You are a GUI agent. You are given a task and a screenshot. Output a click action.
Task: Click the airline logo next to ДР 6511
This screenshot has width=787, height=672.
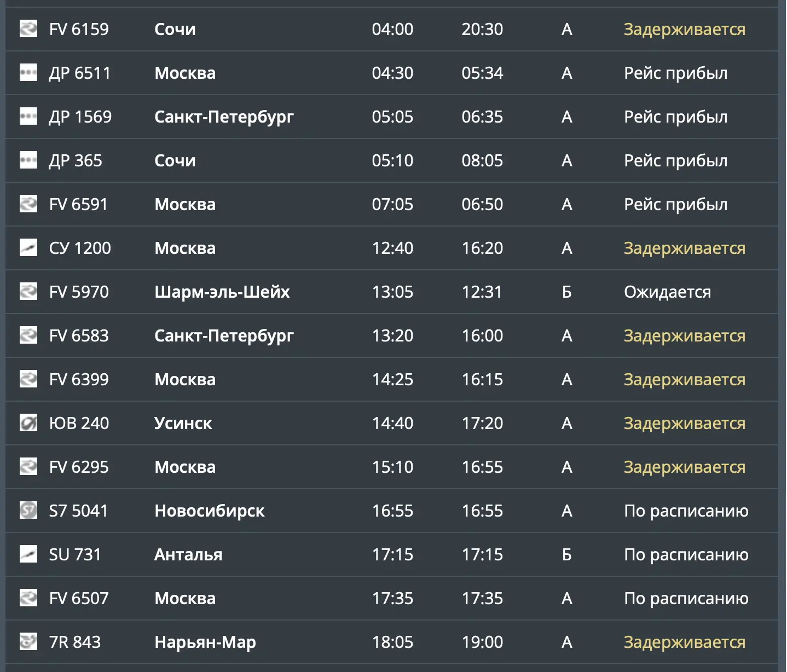click(28, 72)
